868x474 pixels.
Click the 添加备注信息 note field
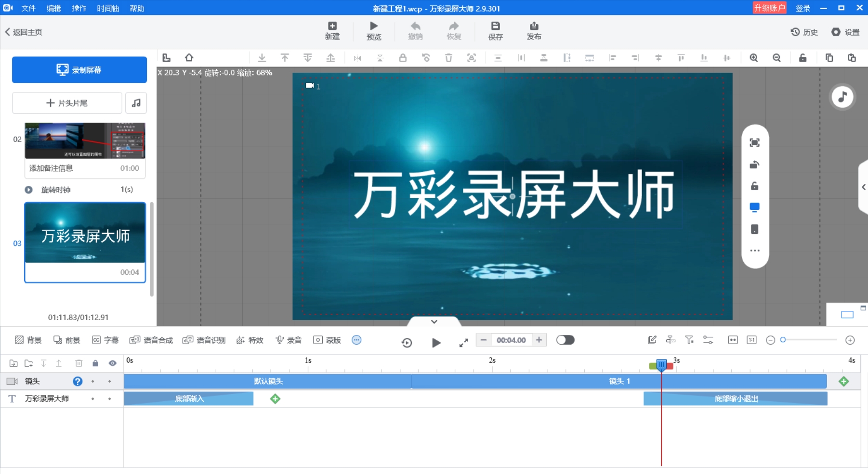pos(51,168)
